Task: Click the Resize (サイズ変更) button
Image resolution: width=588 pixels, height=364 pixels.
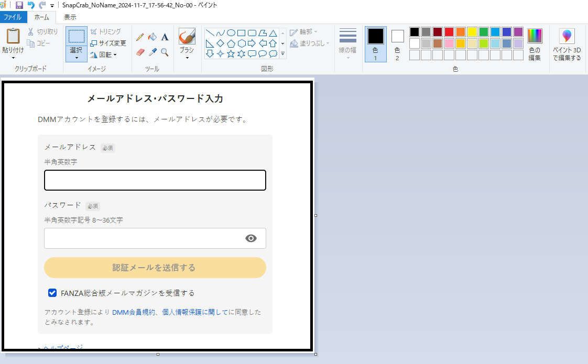Action: 108,43
